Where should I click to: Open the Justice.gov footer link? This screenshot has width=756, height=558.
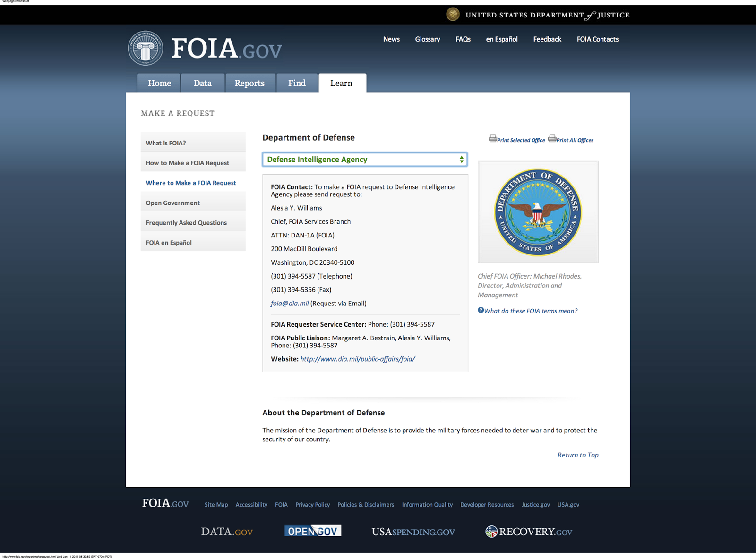(x=535, y=505)
